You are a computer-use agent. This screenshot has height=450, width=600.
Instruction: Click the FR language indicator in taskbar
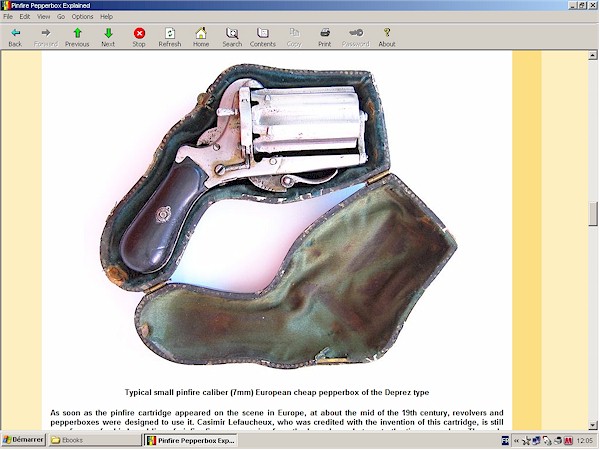click(505, 440)
